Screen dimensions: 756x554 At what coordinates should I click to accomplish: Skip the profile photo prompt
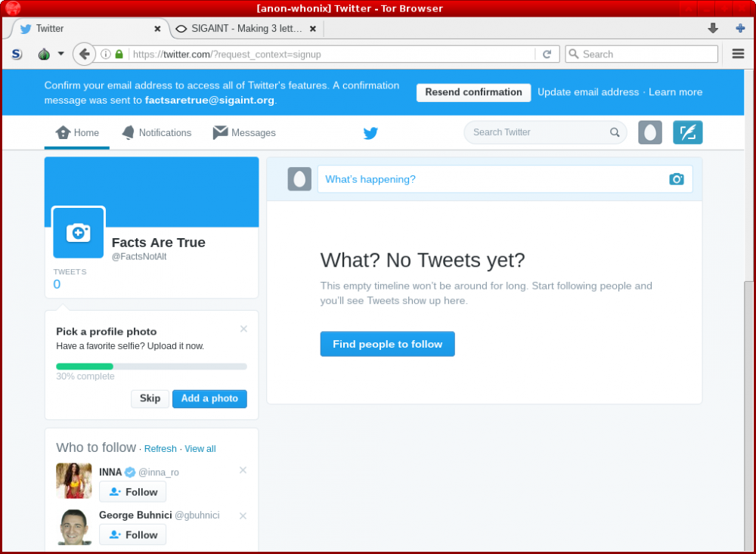coord(150,398)
